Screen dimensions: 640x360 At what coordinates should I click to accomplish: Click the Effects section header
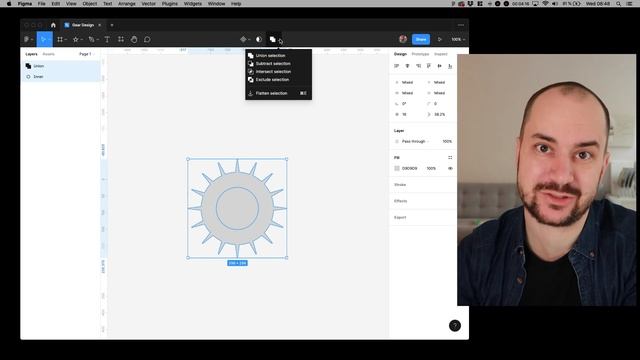pos(401,201)
